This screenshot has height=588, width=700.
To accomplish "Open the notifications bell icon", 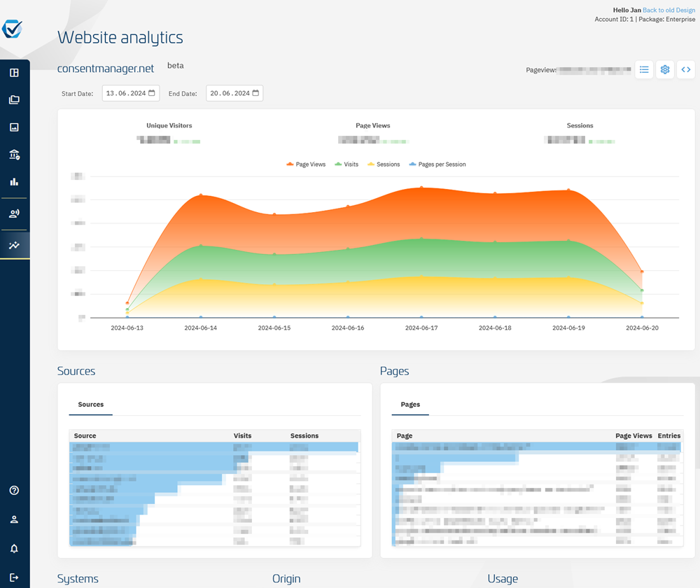I will click(x=14, y=548).
